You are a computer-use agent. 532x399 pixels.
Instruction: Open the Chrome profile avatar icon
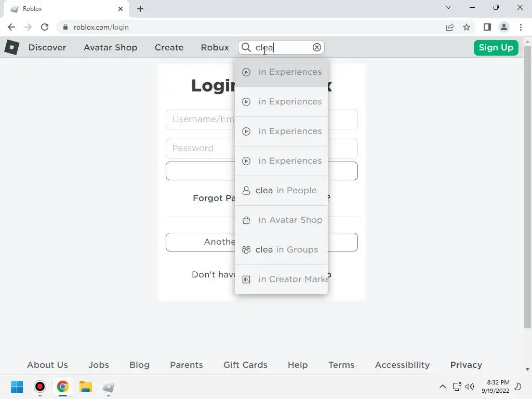[x=504, y=27]
